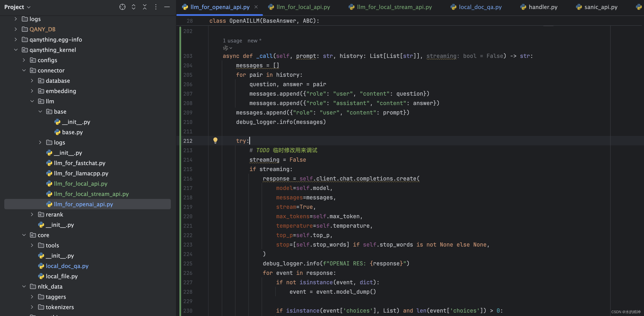Expand the qanything.egg-info folder
The height and width of the screenshot is (316, 644).
pos(15,40)
